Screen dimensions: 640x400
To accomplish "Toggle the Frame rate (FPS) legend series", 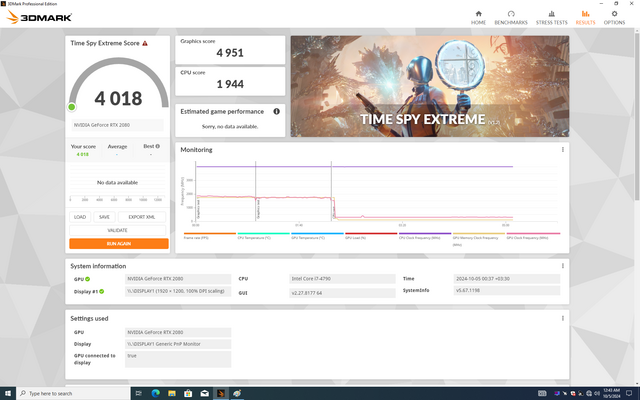I will tap(202, 238).
